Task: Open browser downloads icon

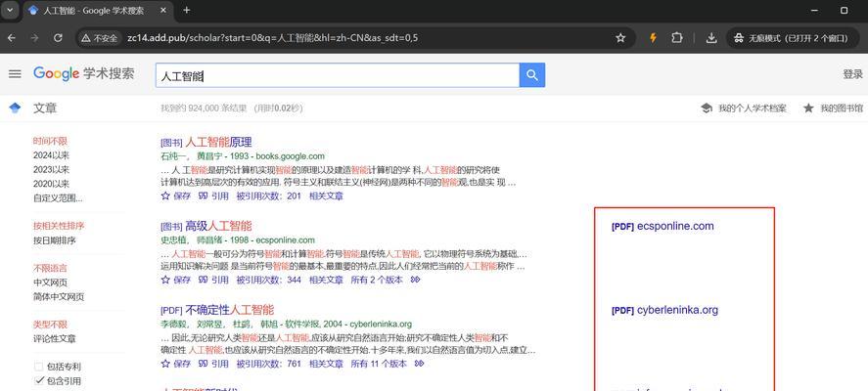Action: click(711, 37)
